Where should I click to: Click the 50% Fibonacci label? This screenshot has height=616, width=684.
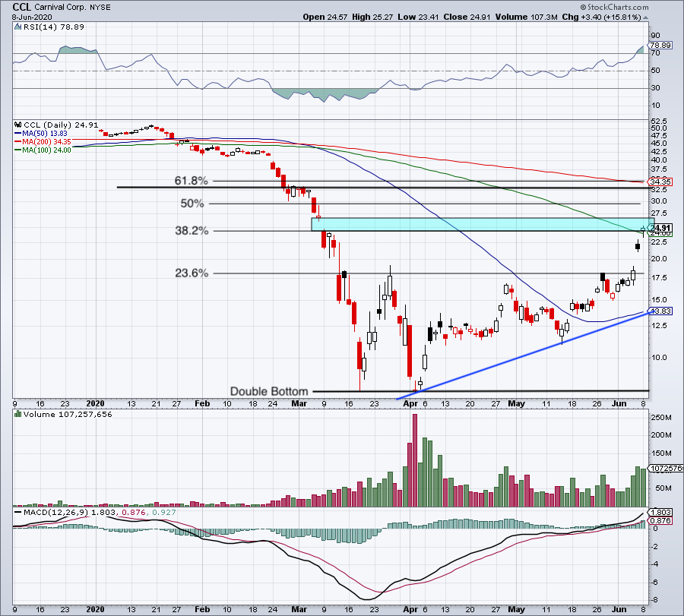pos(192,203)
